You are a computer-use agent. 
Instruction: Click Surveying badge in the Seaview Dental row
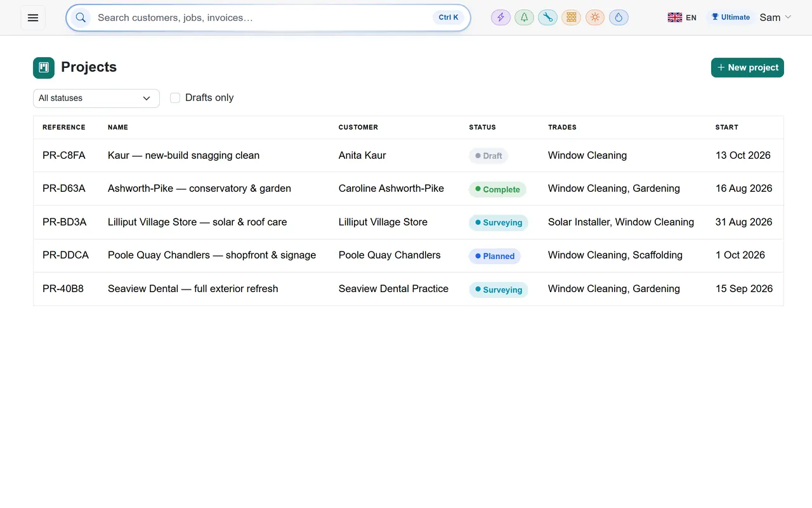click(x=499, y=290)
